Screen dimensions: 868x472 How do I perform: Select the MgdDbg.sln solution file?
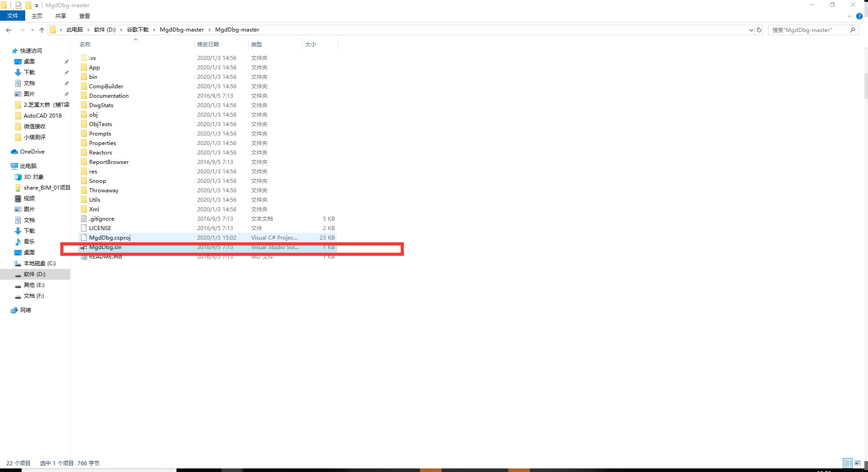tap(208, 247)
